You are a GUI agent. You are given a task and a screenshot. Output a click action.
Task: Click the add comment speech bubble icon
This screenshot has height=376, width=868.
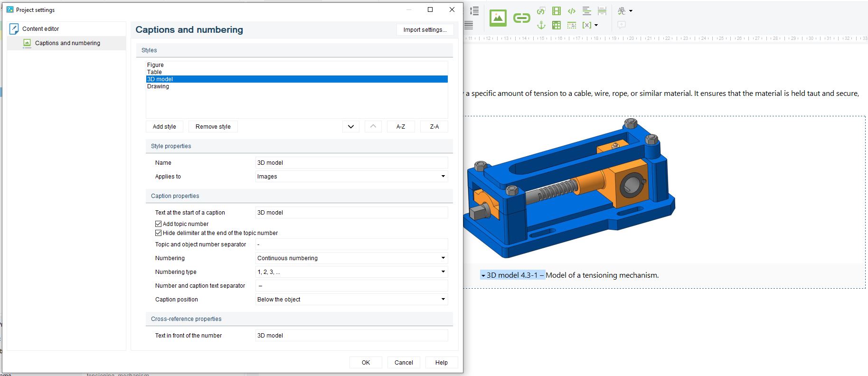[622, 25]
